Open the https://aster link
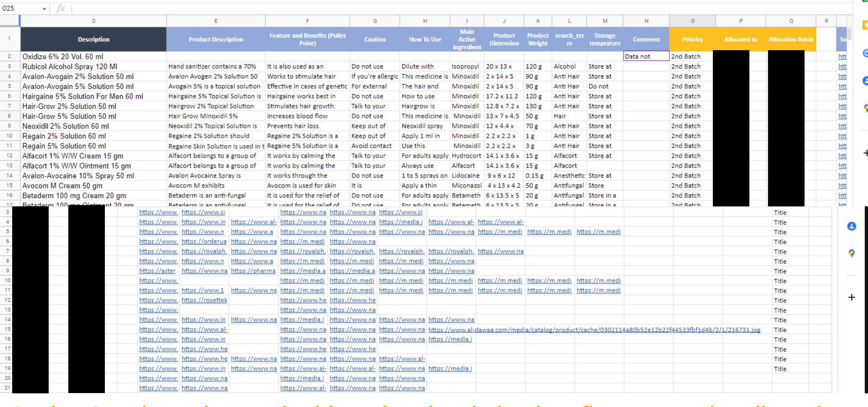This screenshot has width=868, height=407. point(157,271)
